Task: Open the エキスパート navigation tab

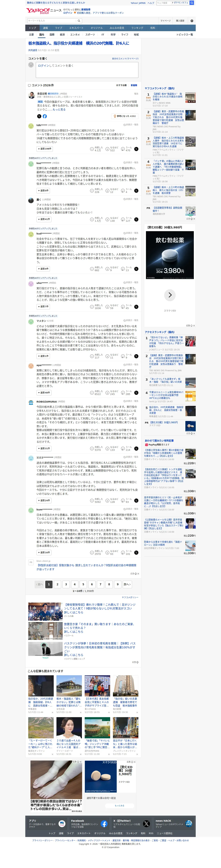Action: 76,28
